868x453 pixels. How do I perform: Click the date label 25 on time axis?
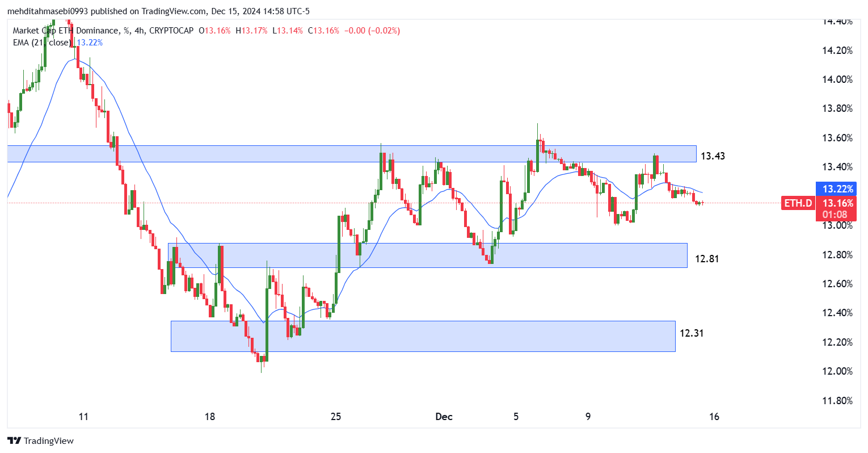tap(336, 417)
